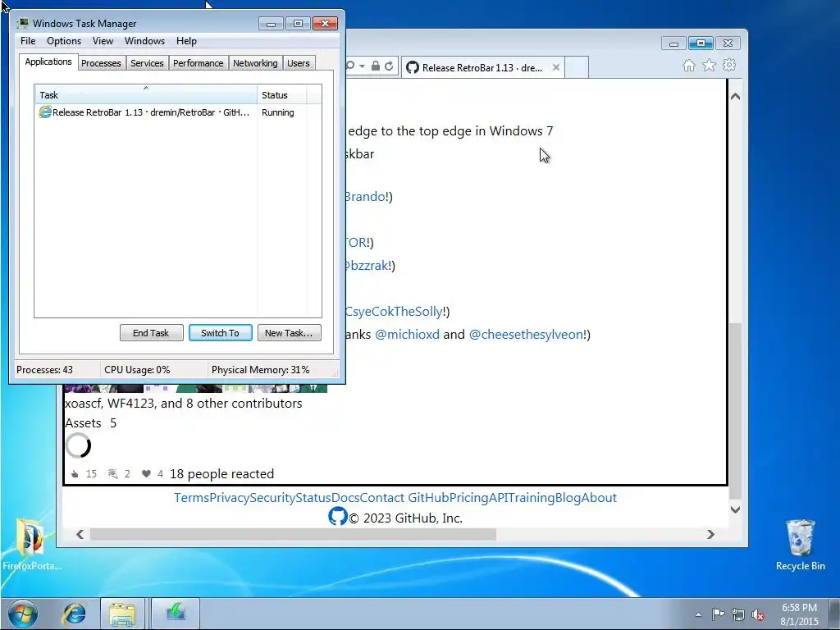Screen dimensions: 840x630
Task: Click the Internet Explorer refresh icon
Action: coord(389,66)
